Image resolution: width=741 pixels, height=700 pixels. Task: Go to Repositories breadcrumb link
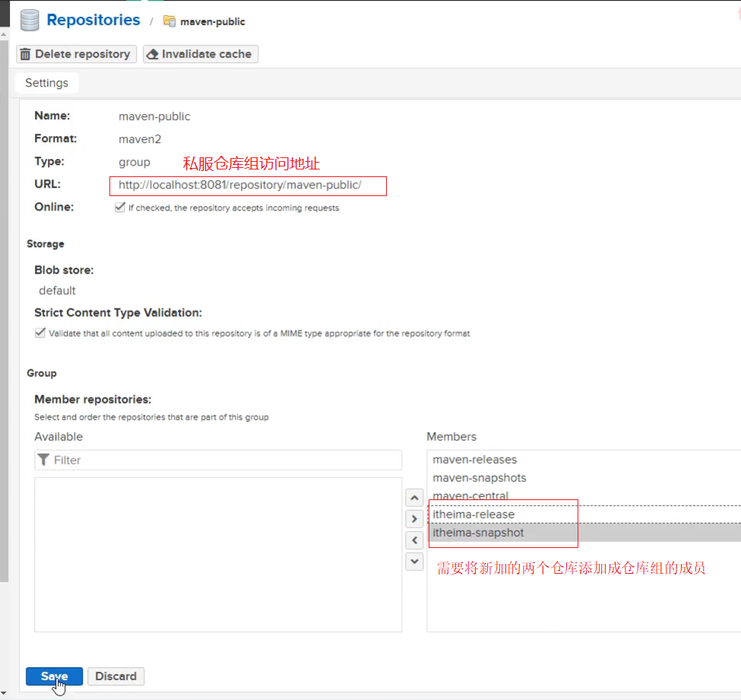(x=93, y=21)
